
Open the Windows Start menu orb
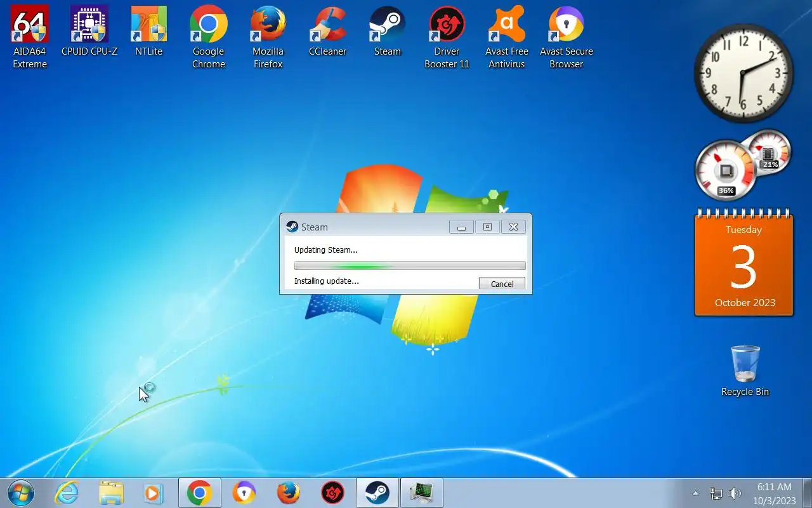point(21,493)
